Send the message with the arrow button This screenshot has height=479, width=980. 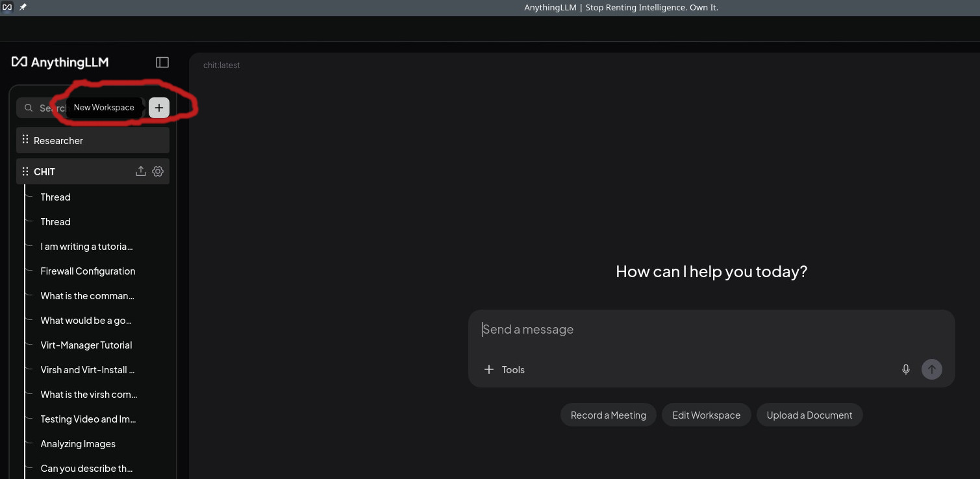932,369
